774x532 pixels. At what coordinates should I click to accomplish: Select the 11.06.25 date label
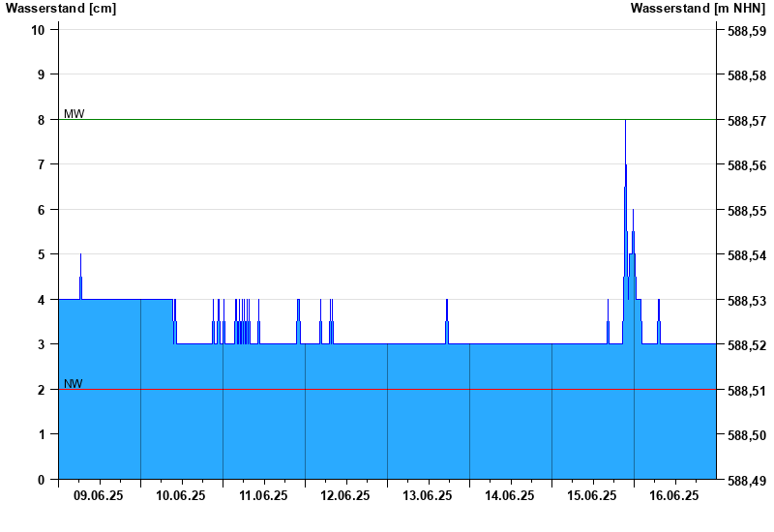click(263, 495)
